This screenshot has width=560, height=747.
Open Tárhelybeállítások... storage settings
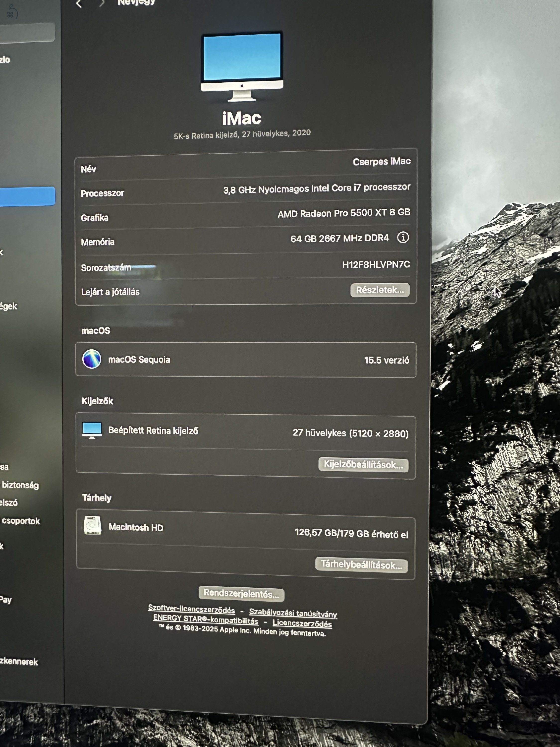[x=361, y=565]
